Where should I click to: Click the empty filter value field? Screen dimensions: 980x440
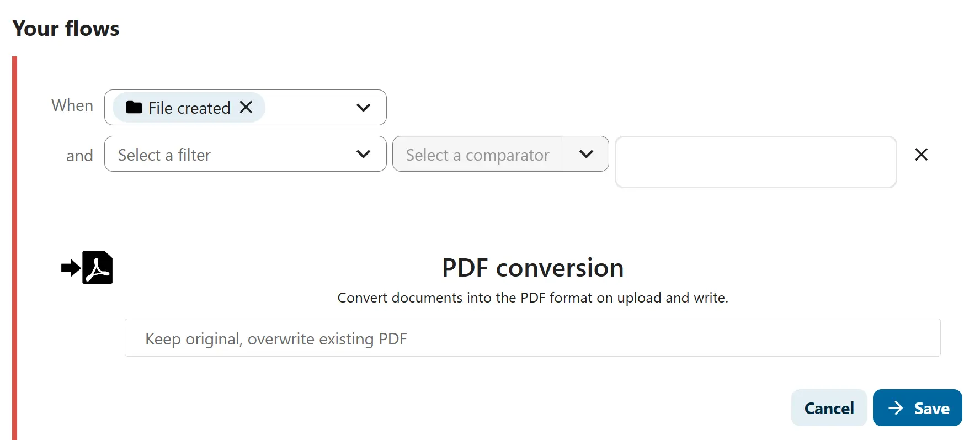point(755,162)
